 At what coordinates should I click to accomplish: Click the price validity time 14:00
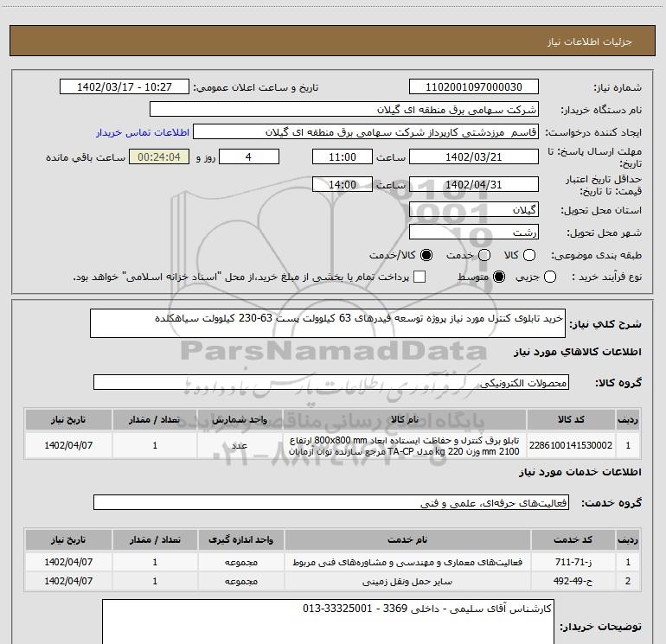tap(343, 184)
